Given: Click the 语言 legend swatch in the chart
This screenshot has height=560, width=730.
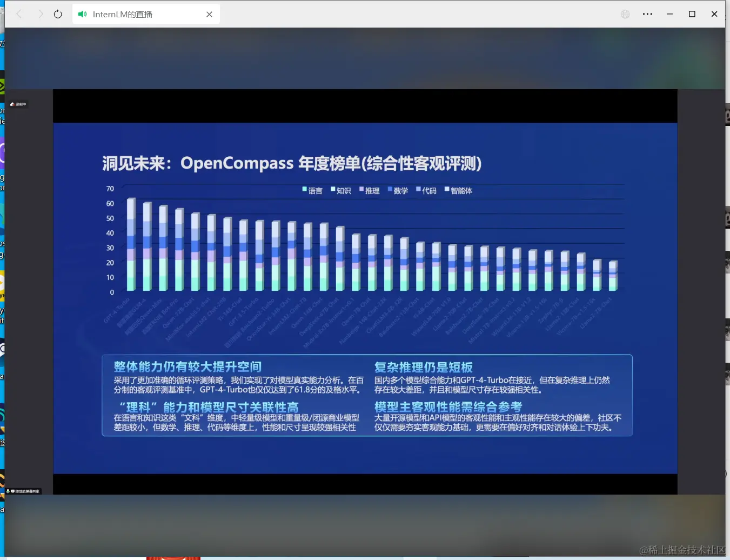Looking at the screenshot, I should (305, 189).
